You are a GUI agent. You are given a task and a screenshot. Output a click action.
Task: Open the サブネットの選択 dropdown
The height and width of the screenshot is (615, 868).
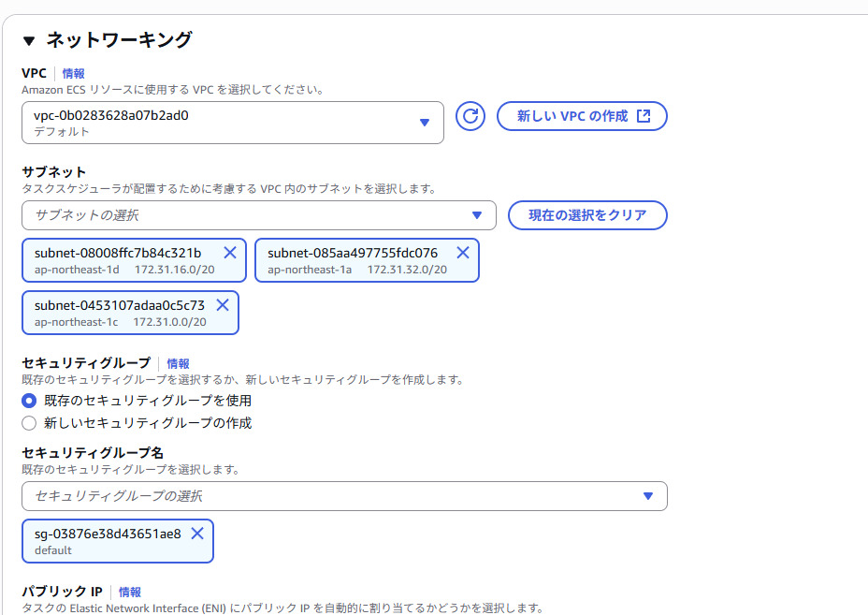pyautogui.click(x=258, y=215)
